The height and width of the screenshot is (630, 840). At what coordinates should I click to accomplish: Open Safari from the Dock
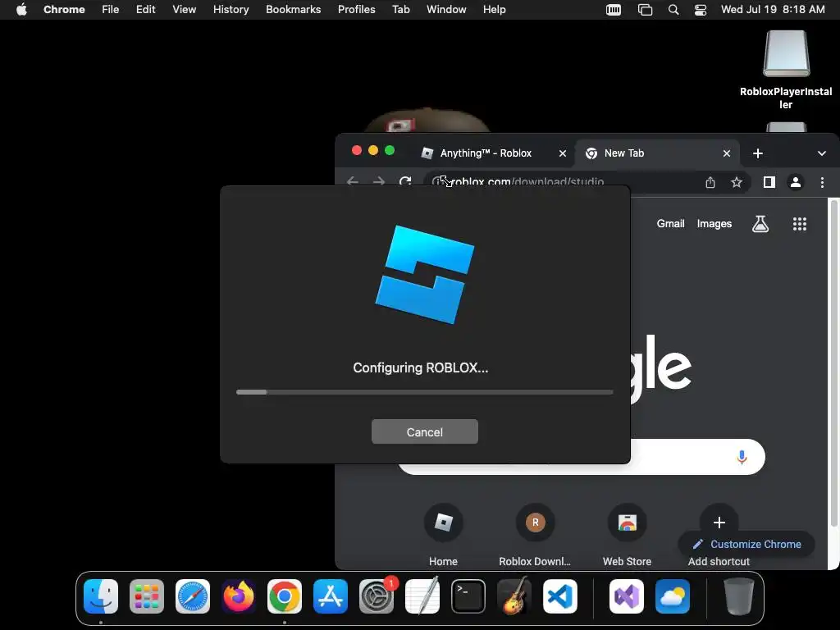click(192, 596)
